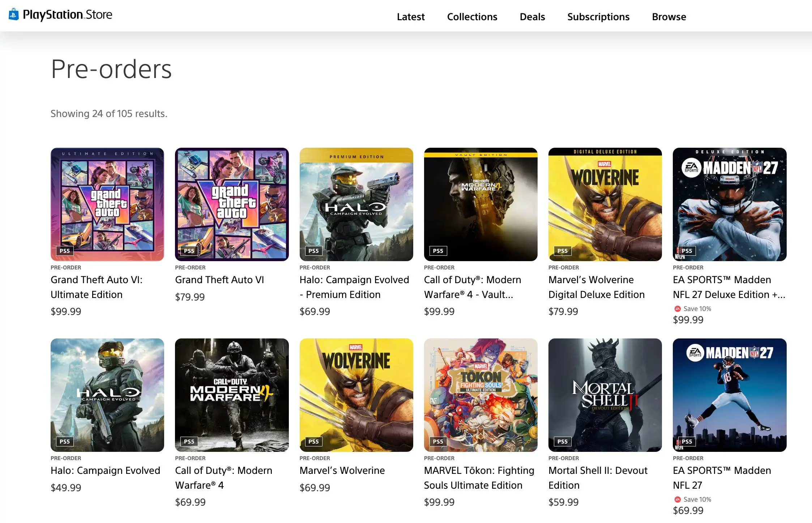Click PS5 badge on Madden 27 Deluxe cover
The height and width of the screenshot is (523, 812).
click(687, 251)
